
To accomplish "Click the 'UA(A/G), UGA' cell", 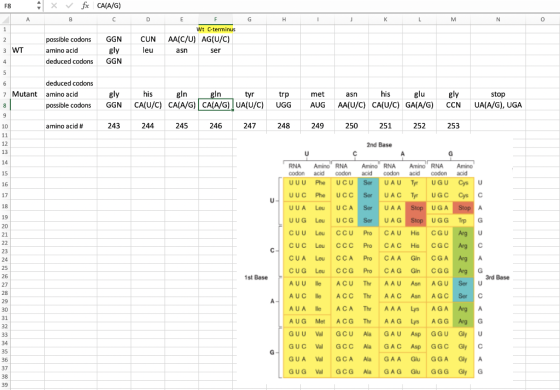I will 498,105.
